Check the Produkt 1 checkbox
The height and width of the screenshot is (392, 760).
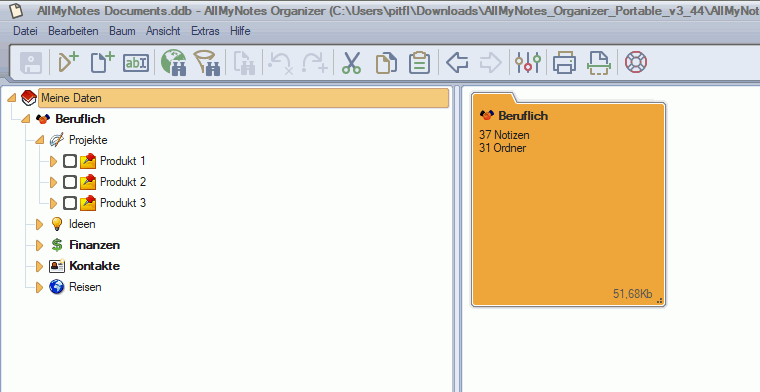pyautogui.click(x=70, y=161)
